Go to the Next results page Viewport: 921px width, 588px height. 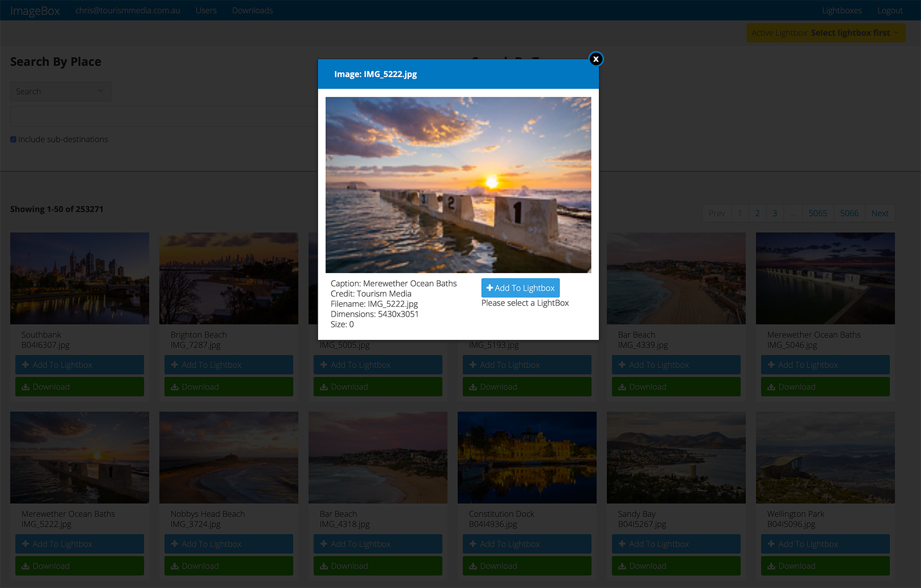pyautogui.click(x=880, y=213)
